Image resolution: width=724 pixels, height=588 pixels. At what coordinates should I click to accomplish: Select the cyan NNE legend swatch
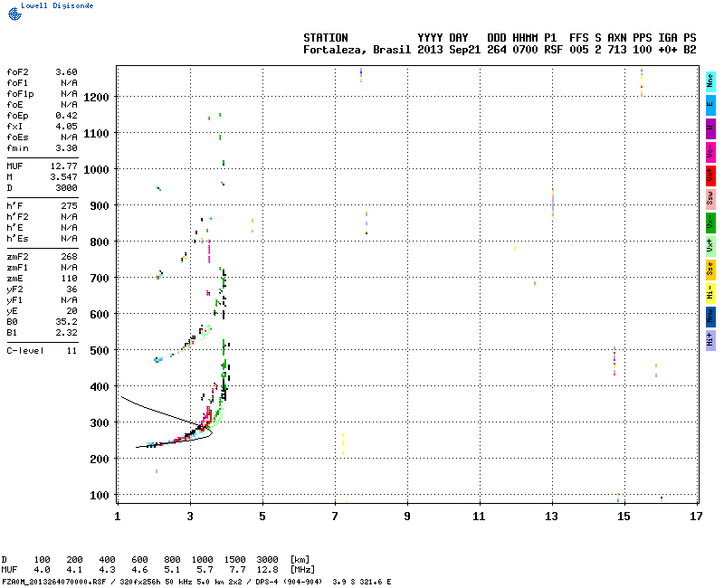(x=710, y=81)
